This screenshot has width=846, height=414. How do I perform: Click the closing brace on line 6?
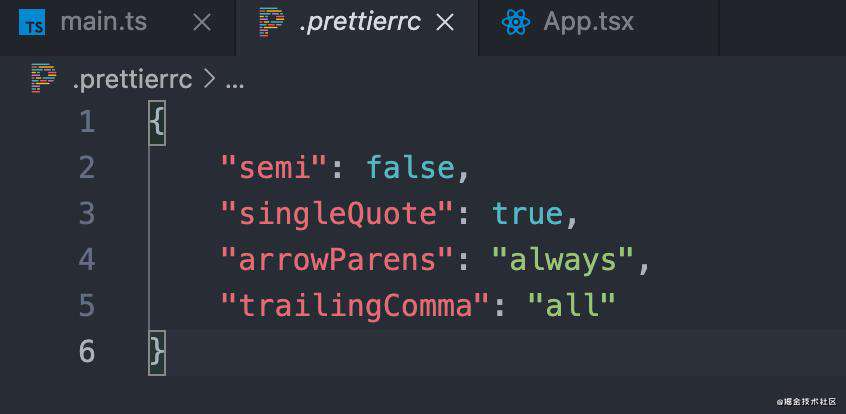(156, 352)
